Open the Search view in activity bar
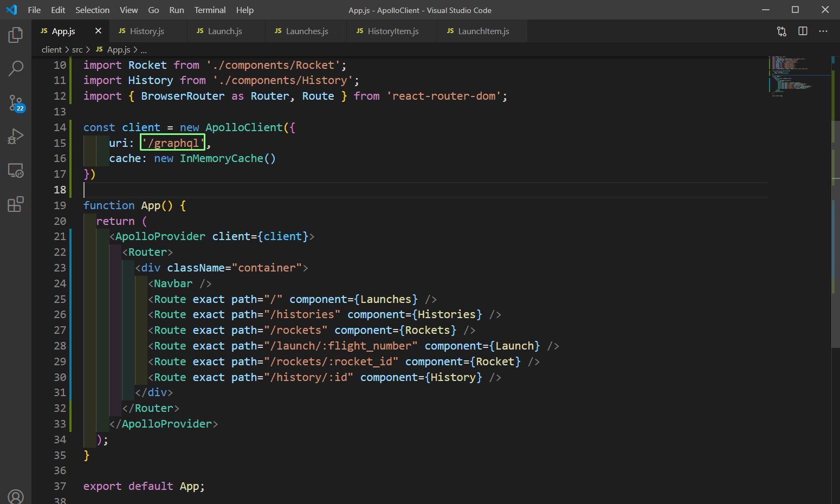Screen dimensions: 840x504 (x=16, y=68)
